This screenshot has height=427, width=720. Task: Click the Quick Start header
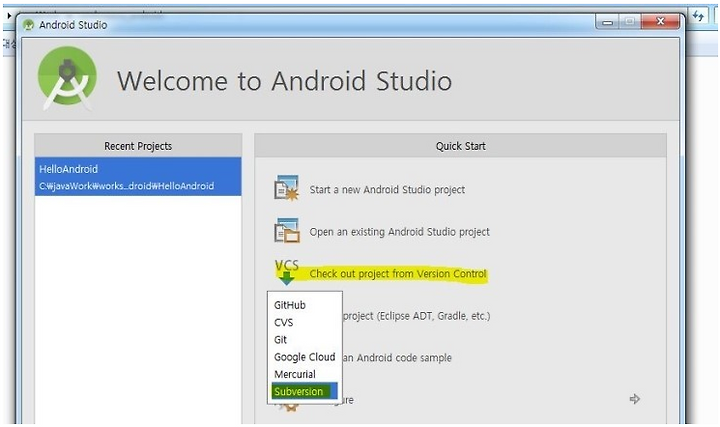(x=461, y=146)
